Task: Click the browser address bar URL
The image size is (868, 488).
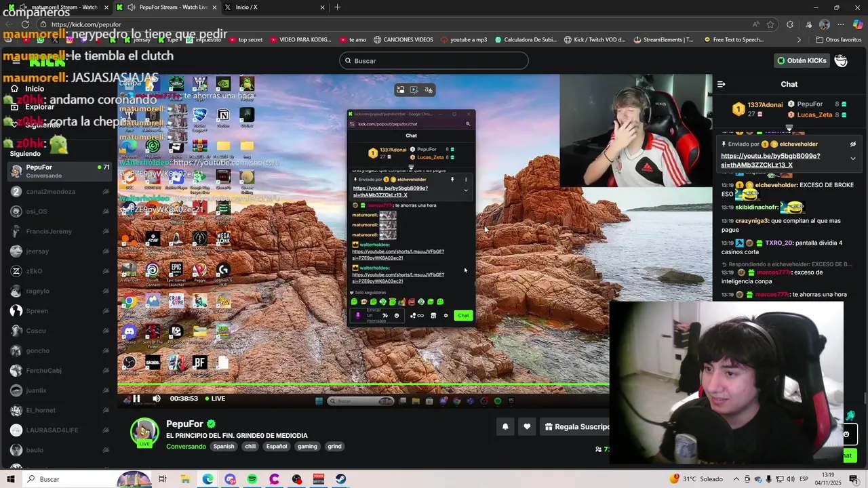Action: (x=86, y=24)
